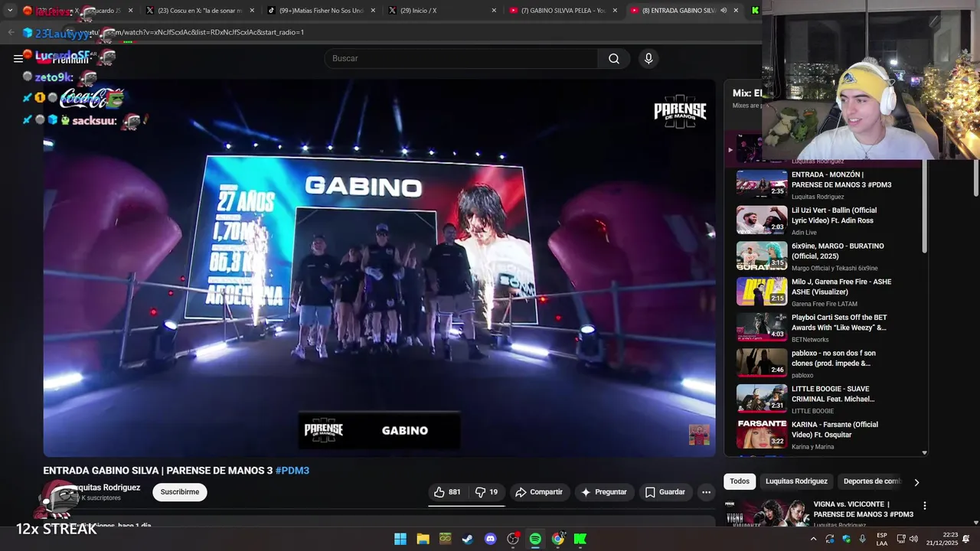This screenshot has width=980, height=551.
Task: Open Spotify from the taskbar
Action: pos(535,539)
